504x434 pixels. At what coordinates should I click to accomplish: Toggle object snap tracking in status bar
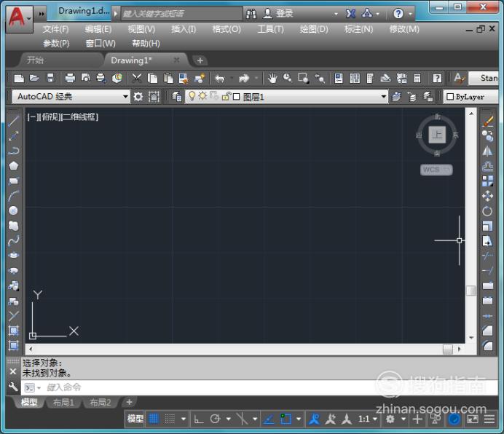tap(269, 419)
